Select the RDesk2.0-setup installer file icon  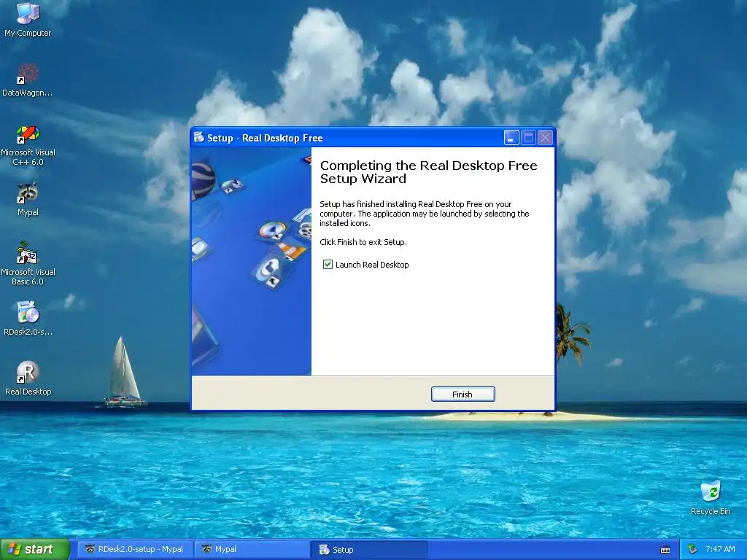[x=28, y=318]
